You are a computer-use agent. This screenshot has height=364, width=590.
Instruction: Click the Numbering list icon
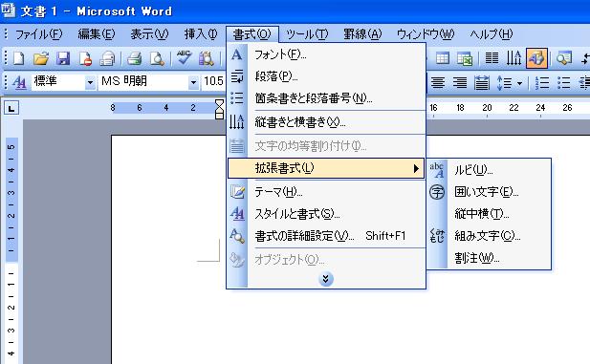[x=542, y=82]
